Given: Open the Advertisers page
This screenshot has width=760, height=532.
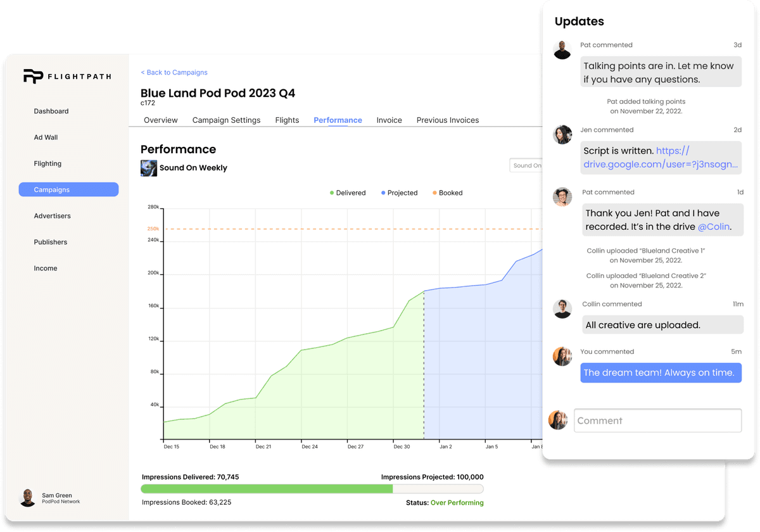Looking at the screenshot, I should [x=53, y=216].
